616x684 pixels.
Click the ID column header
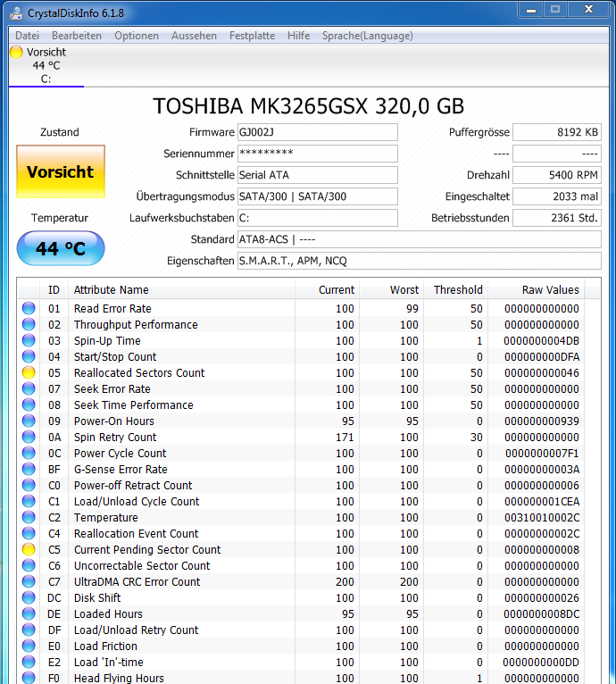coord(54,289)
